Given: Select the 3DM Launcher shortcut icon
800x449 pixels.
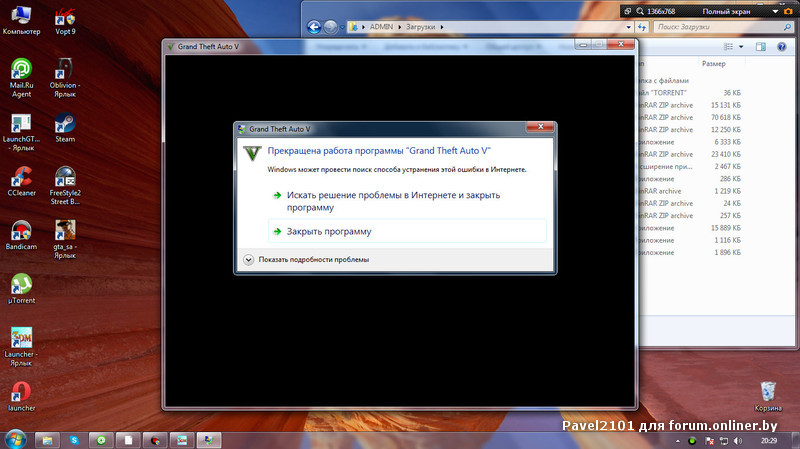Looking at the screenshot, I should 21,347.
